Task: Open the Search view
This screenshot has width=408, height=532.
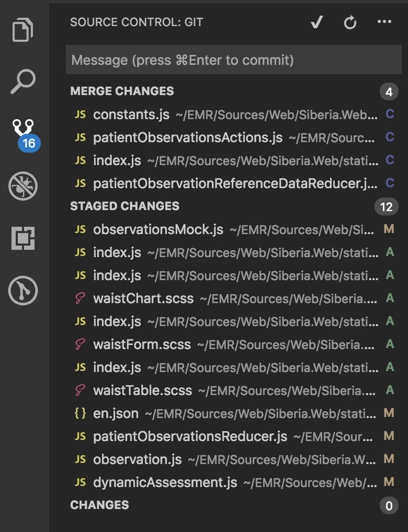Action: [x=23, y=83]
